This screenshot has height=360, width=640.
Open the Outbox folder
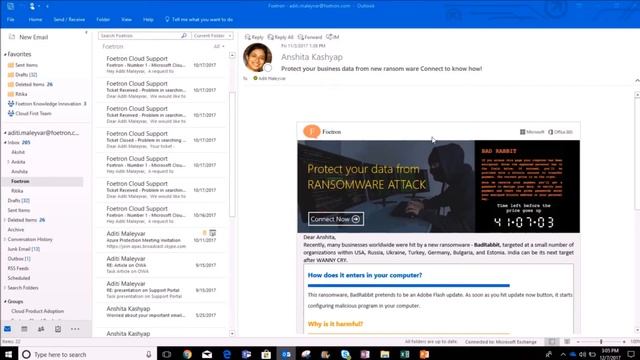coord(19,259)
